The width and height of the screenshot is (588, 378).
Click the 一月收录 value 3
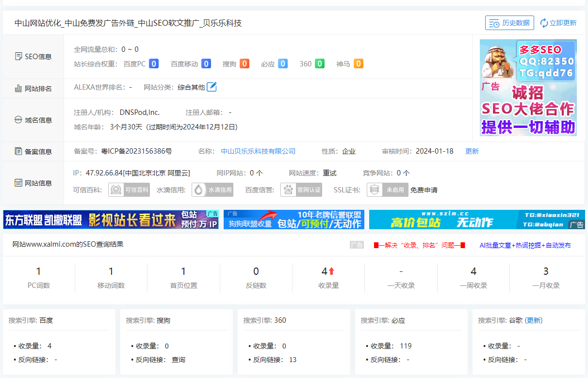[546, 271]
